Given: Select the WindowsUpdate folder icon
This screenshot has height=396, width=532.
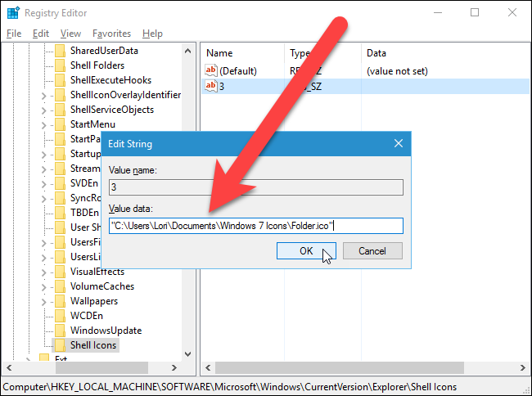Looking at the screenshot, I should pyautogui.click(x=60, y=331).
